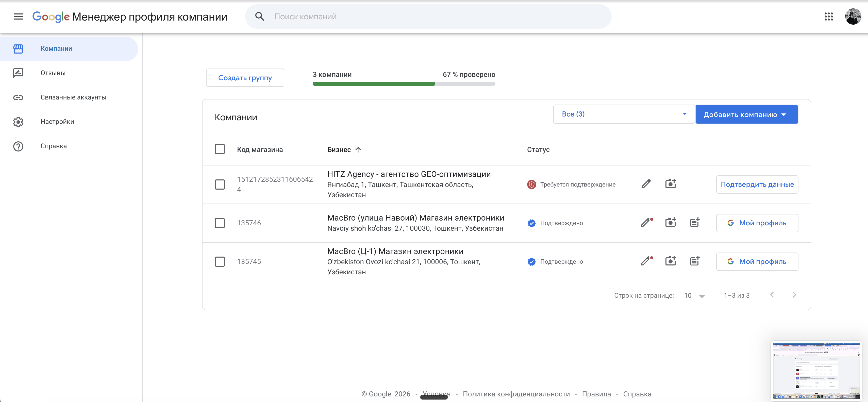The image size is (868, 402).
Task: Click the verified badge for store 135746
Action: click(531, 223)
